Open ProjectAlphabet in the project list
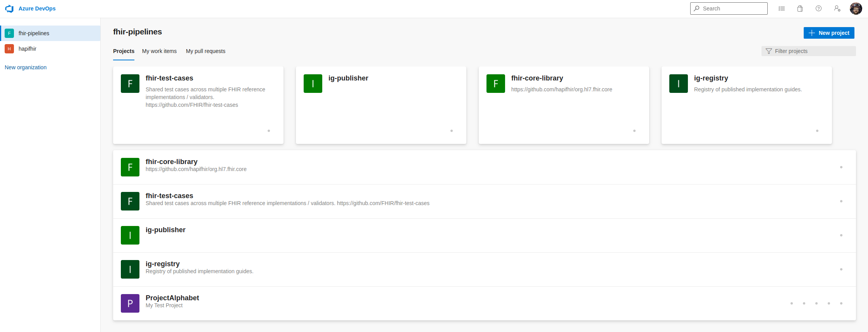Screen dimensions: 868x332 click(172, 298)
